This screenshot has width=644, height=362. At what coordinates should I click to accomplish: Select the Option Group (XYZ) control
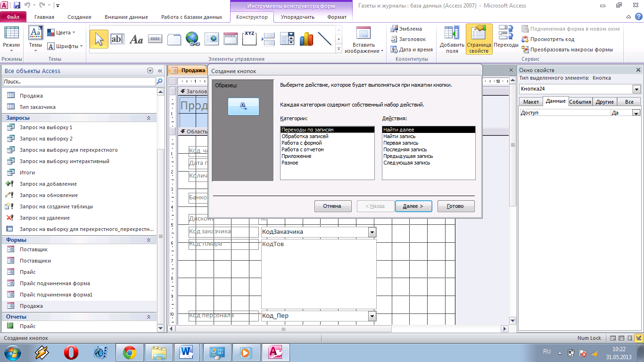pos(249,39)
